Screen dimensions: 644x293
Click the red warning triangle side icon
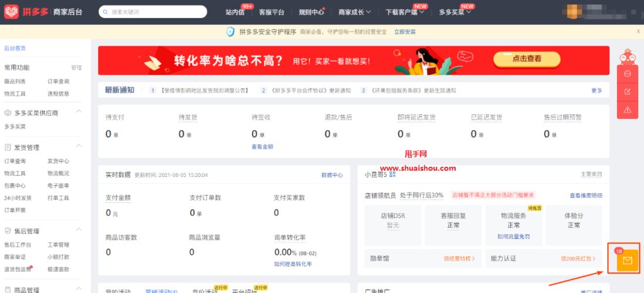tap(627, 110)
